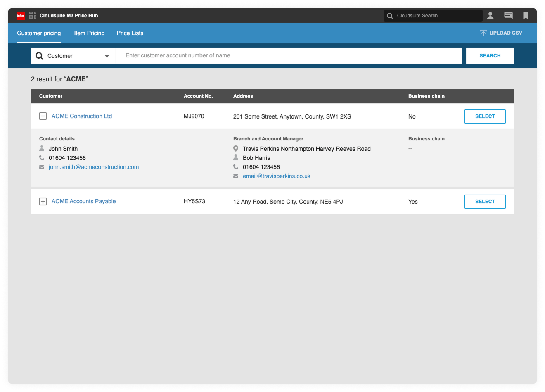The width and height of the screenshot is (545, 392).
Task: Click the Cloudsuite M3 Price Hub title
Action: tap(69, 16)
